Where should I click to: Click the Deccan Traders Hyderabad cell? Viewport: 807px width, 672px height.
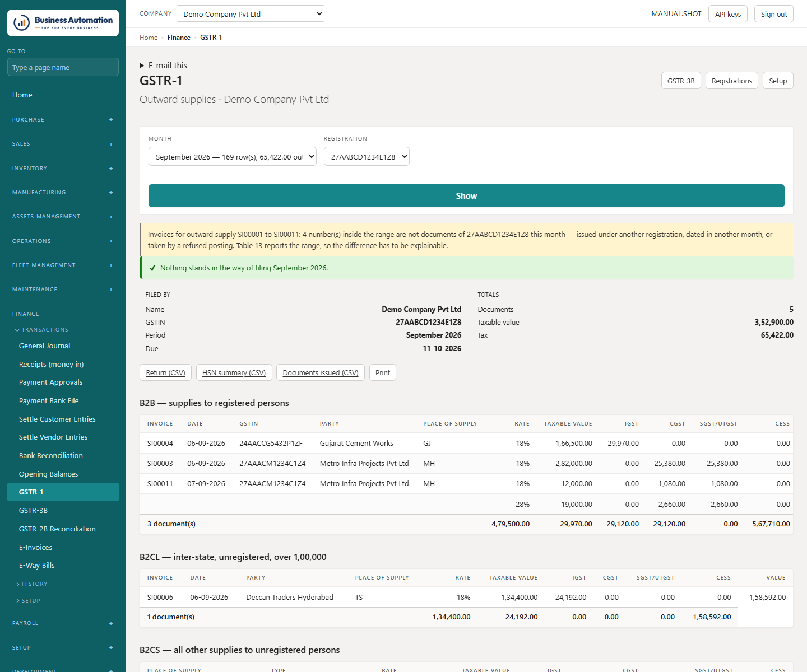point(290,598)
